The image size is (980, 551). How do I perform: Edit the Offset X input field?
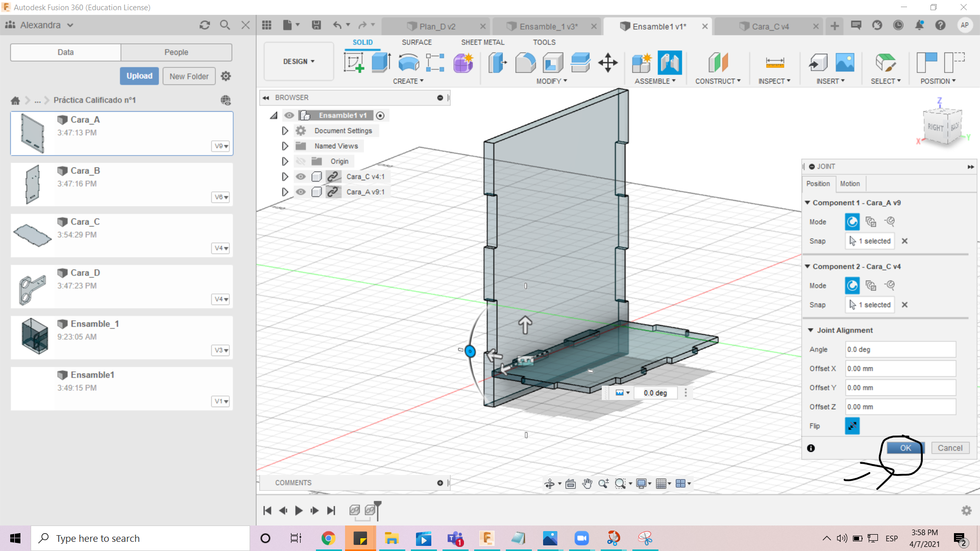pos(900,368)
